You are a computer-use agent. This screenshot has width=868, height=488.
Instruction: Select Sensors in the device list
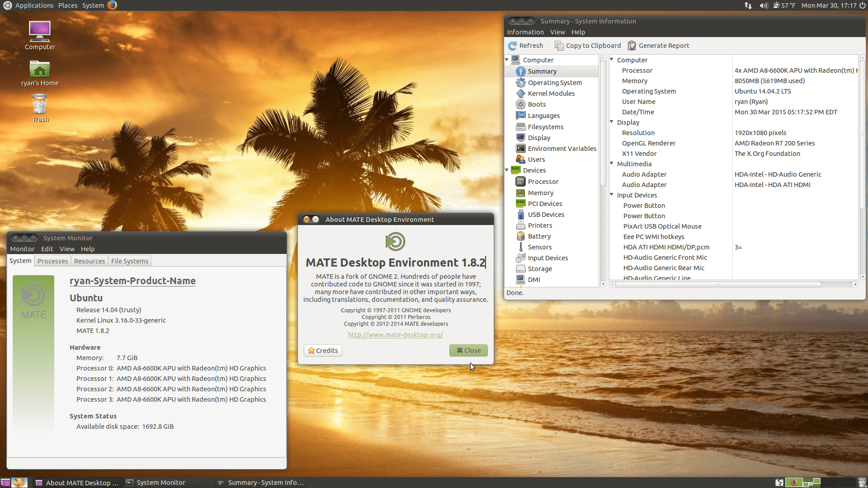pyautogui.click(x=539, y=247)
